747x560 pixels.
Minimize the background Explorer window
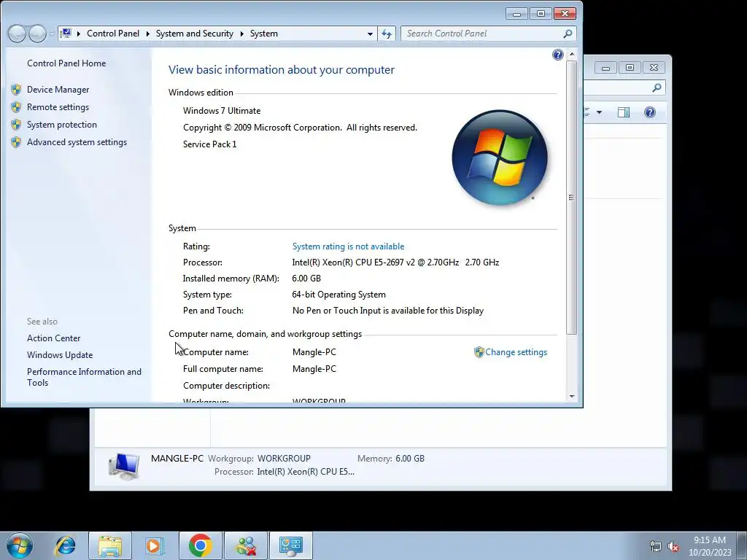[x=605, y=68]
